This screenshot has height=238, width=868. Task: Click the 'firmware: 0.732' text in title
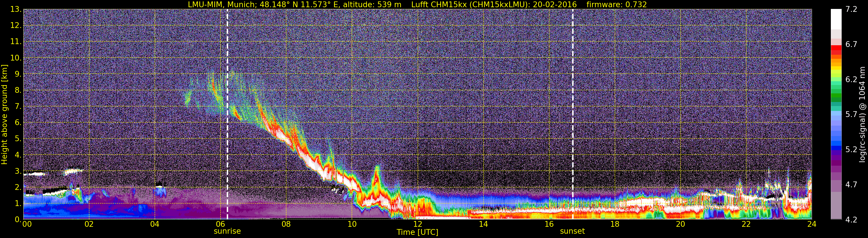coord(617,4)
